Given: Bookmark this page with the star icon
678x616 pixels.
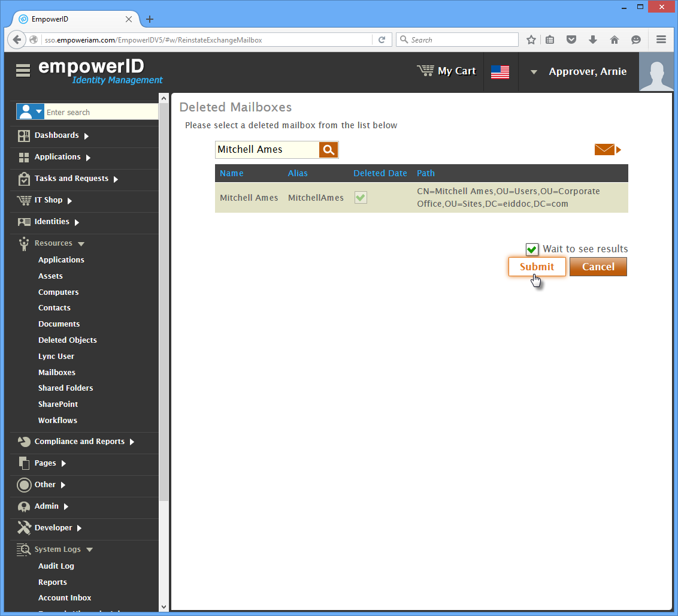Looking at the screenshot, I should (531, 40).
